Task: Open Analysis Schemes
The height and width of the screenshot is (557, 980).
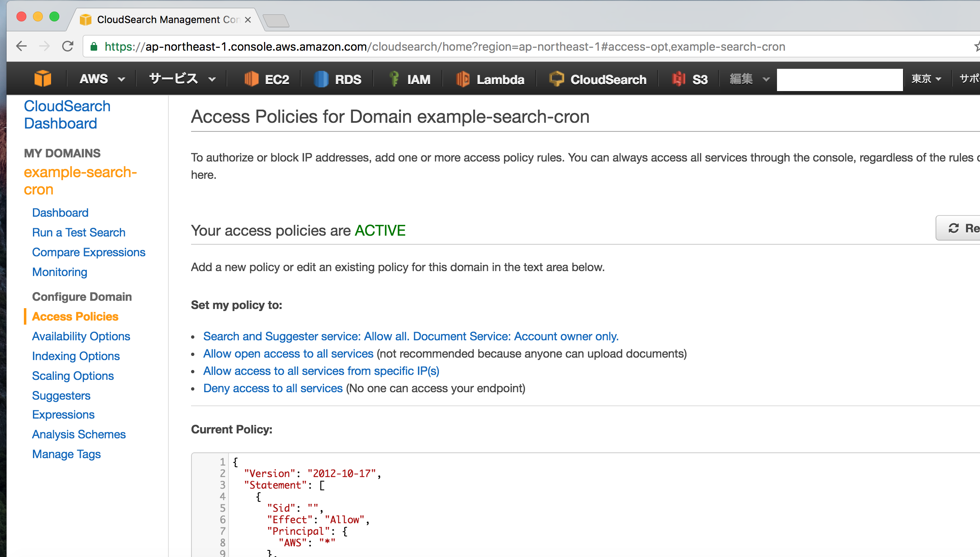Action: pyautogui.click(x=79, y=434)
